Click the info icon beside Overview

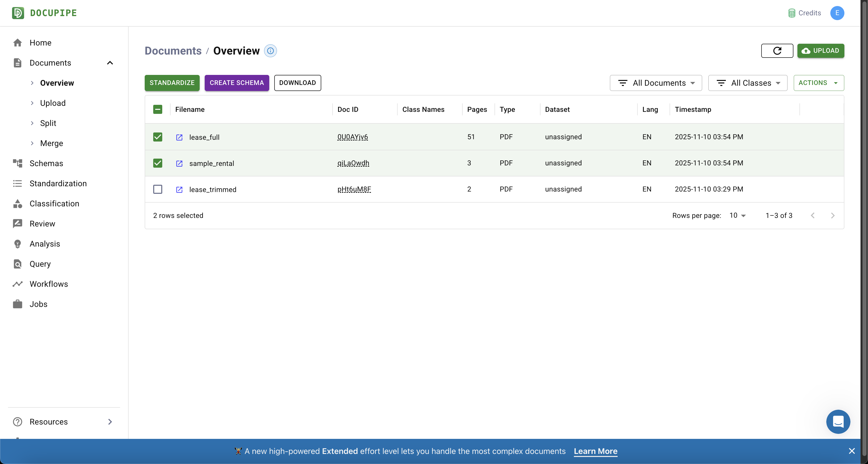pos(270,51)
